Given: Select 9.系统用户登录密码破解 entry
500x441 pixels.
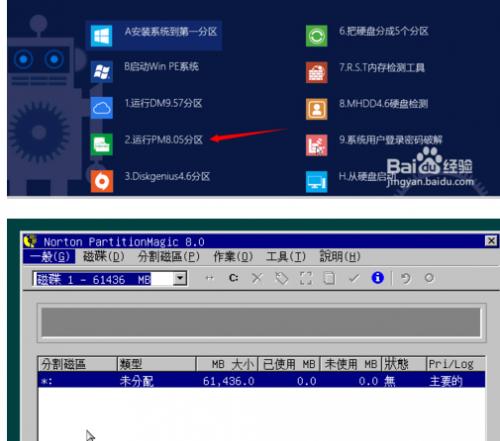Looking at the screenshot, I should pyautogui.click(x=391, y=140).
